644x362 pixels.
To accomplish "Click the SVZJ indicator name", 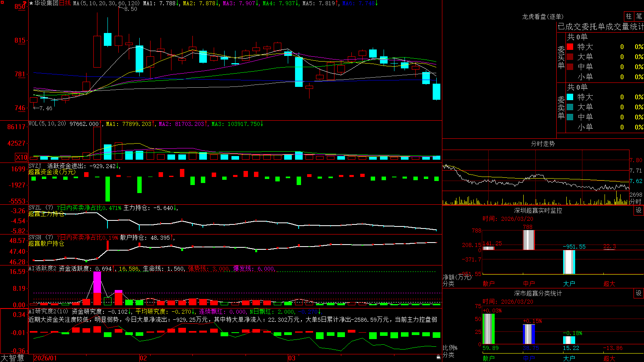I will click(x=35, y=166).
